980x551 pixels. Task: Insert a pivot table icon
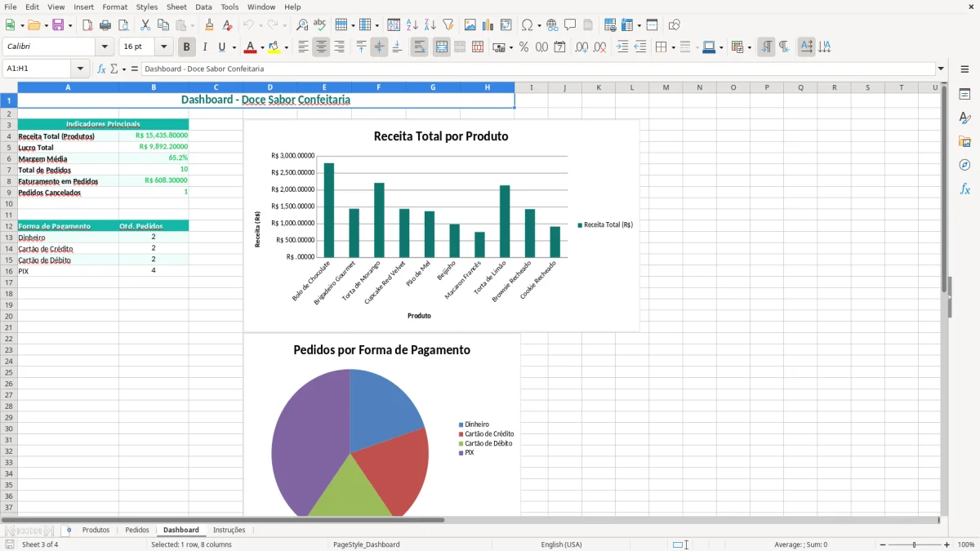(506, 25)
